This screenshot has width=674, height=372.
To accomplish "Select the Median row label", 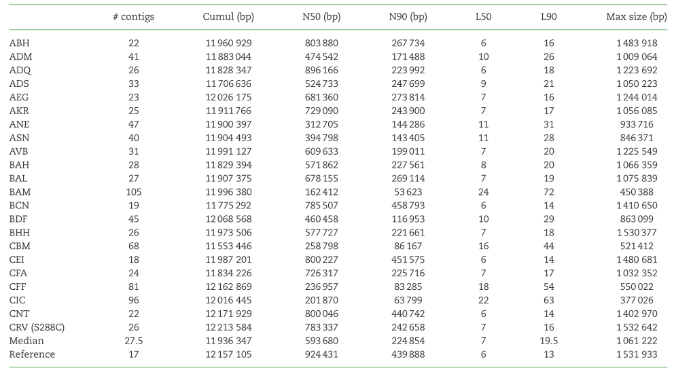I will (26, 341).
